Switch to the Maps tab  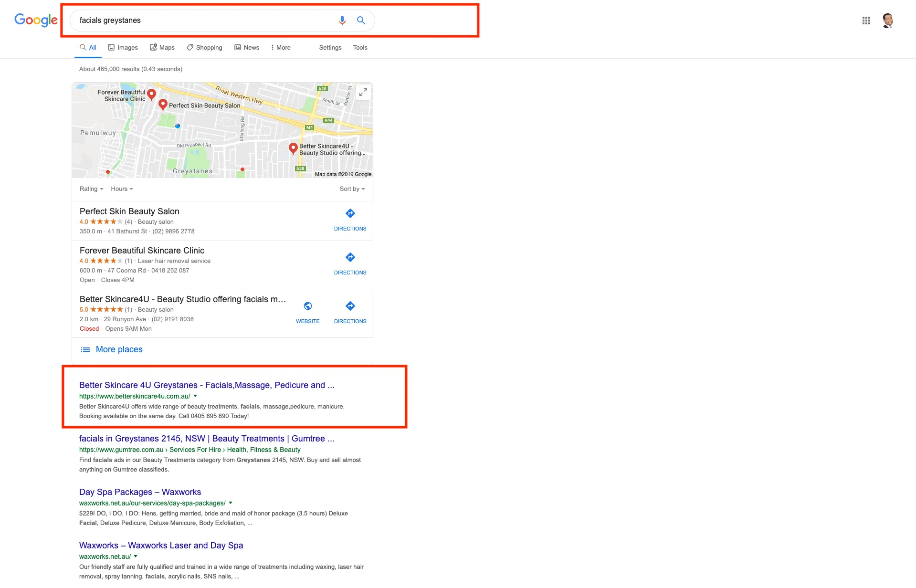click(162, 48)
